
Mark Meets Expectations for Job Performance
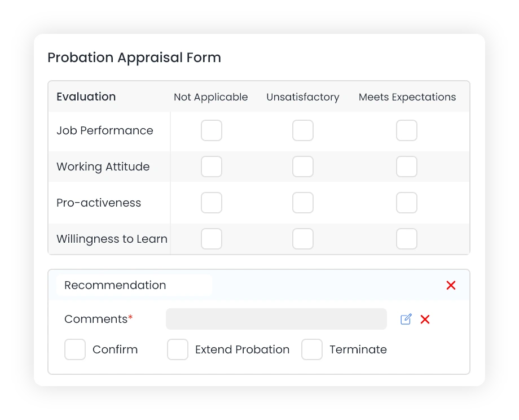click(x=407, y=130)
